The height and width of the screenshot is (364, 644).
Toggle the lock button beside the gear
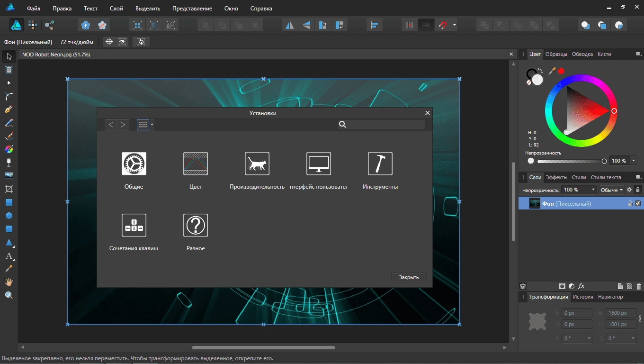click(x=638, y=190)
